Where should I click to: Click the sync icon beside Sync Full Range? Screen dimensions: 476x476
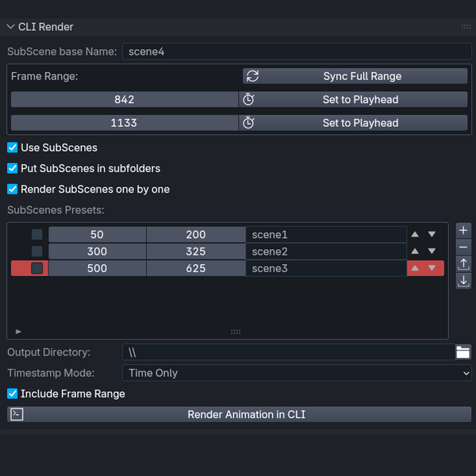(x=253, y=76)
